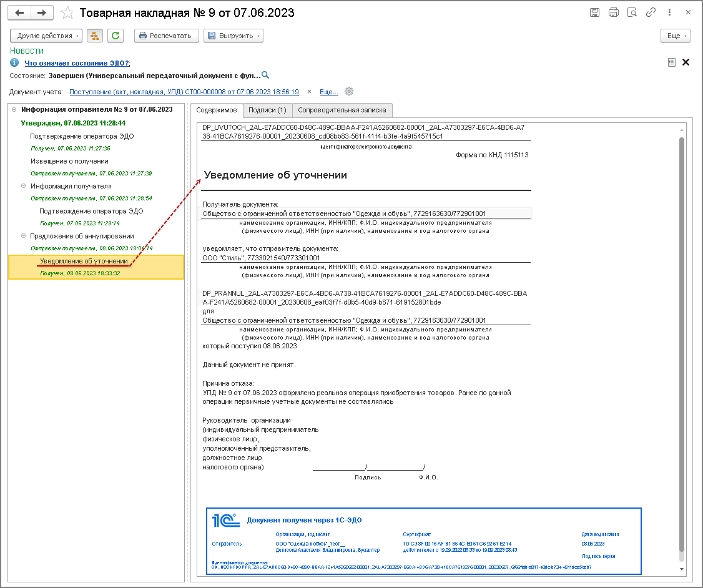Click the sender line ООО "Стиль", 7733021540/773301001
Screen dimensions: 703x588
tap(262, 258)
